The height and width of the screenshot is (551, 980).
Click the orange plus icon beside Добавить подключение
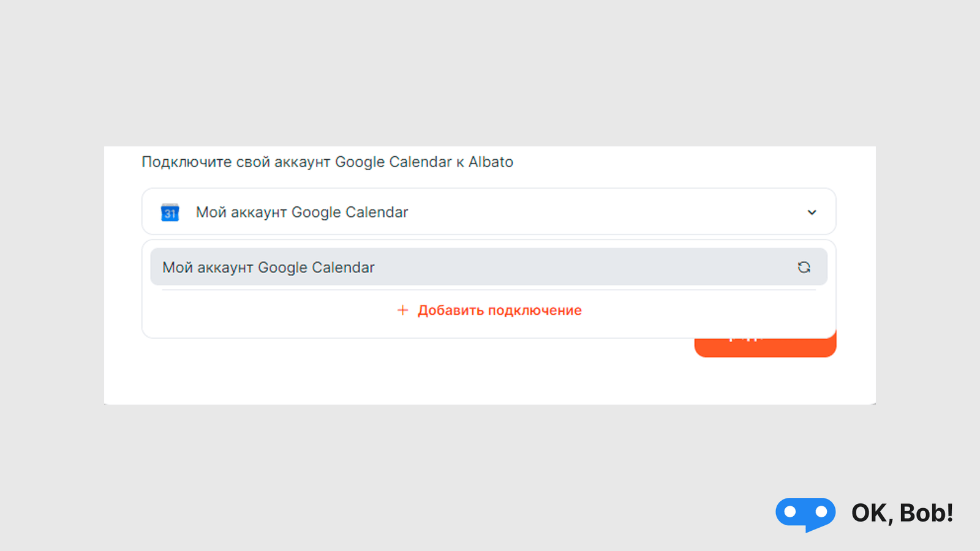click(x=402, y=310)
